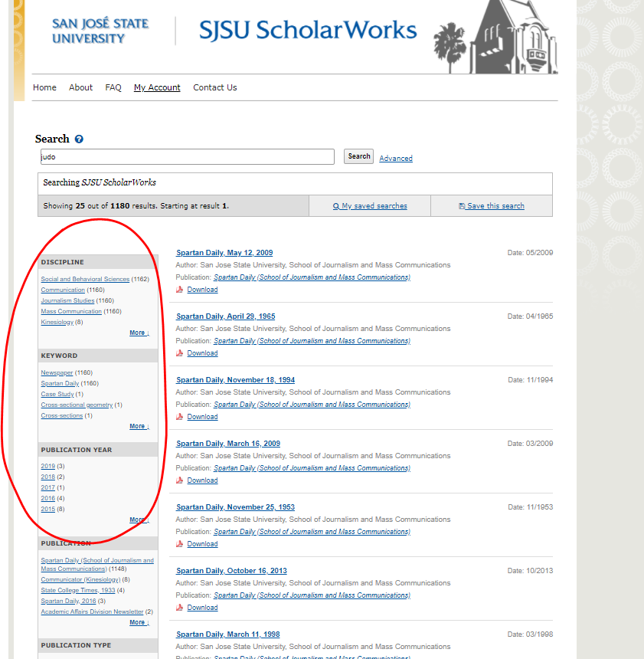Click the SJSU ScholarWorks banner title
Image resolution: width=644 pixels, height=659 pixels.
click(308, 30)
